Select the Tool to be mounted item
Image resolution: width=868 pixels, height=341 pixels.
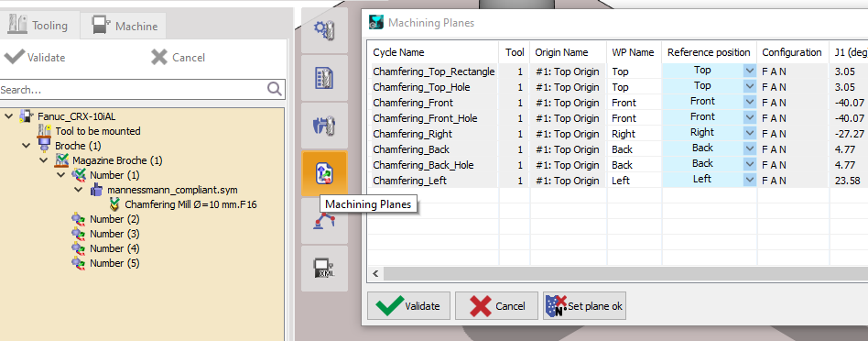coord(97,131)
